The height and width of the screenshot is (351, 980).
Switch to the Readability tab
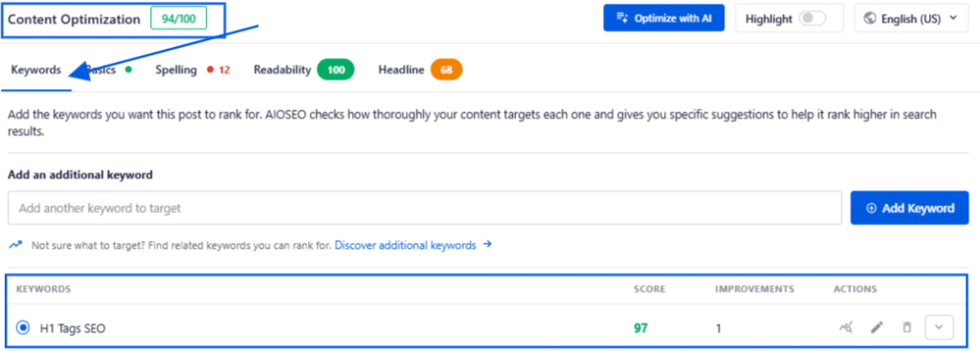[x=303, y=70]
